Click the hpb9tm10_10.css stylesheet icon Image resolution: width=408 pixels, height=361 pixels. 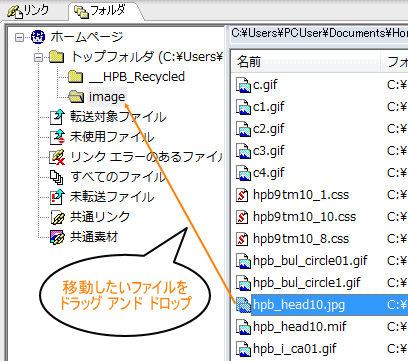click(x=242, y=217)
